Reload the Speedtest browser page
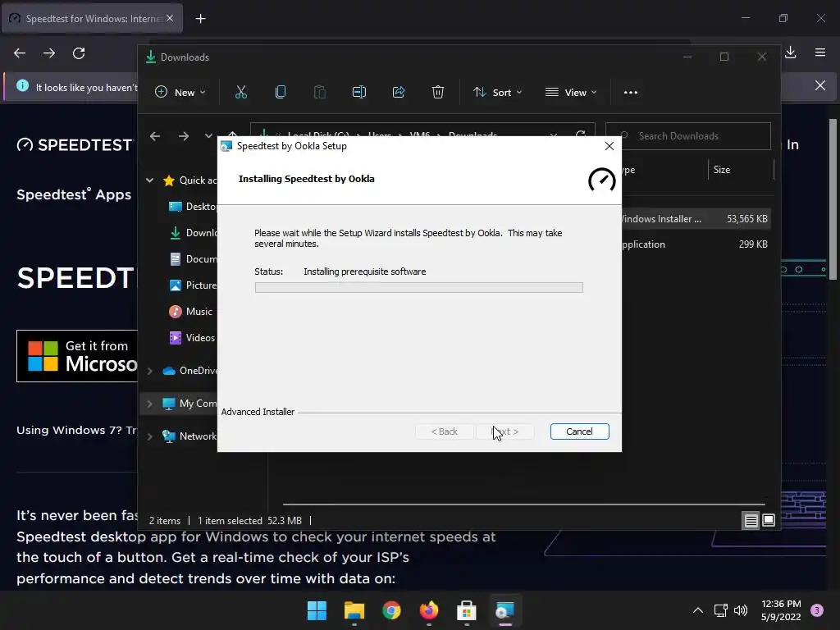Image resolution: width=840 pixels, height=630 pixels. click(79, 53)
